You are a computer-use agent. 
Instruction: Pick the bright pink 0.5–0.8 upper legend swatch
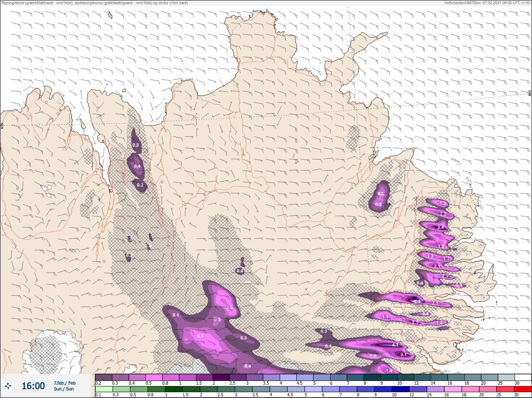154,377
